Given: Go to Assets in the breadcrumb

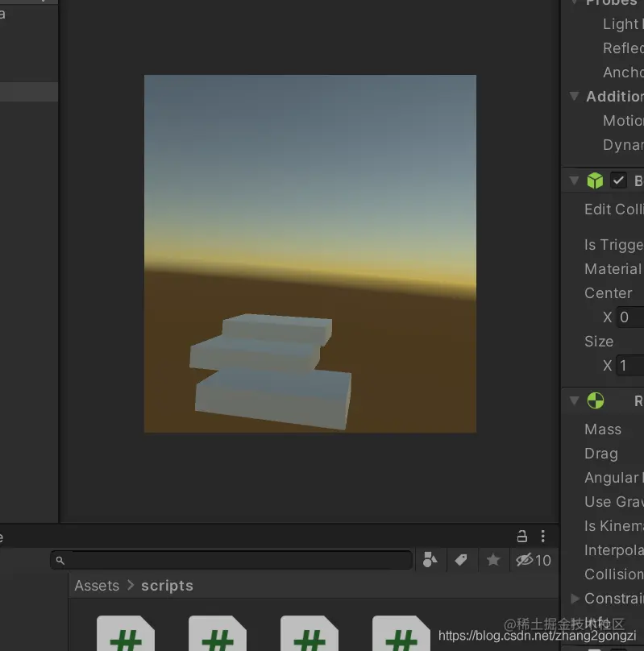Looking at the screenshot, I should coord(97,586).
